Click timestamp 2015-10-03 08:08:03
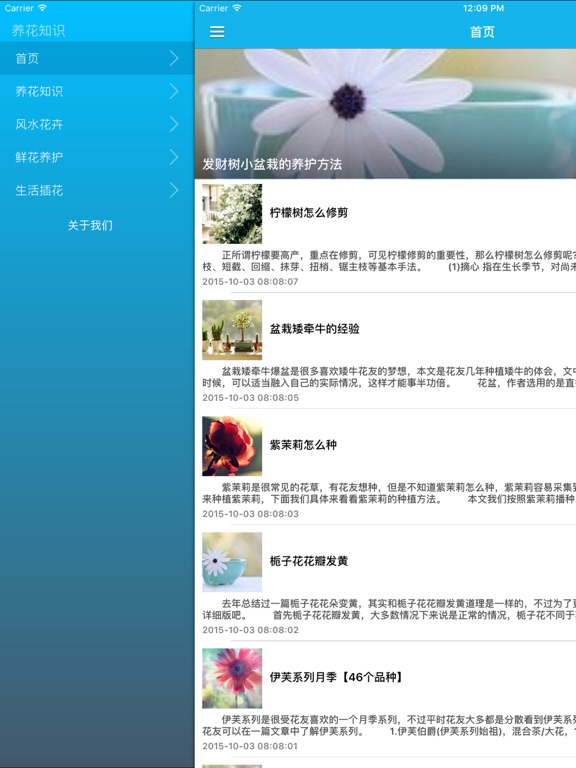 point(250,514)
